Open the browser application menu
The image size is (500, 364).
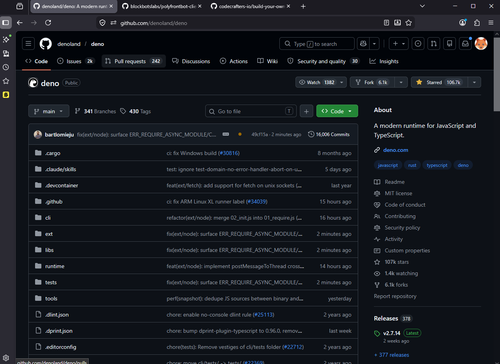click(x=491, y=23)
